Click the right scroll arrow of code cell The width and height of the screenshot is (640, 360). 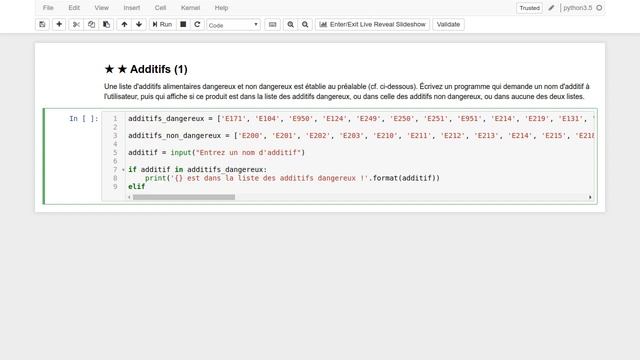590,197
